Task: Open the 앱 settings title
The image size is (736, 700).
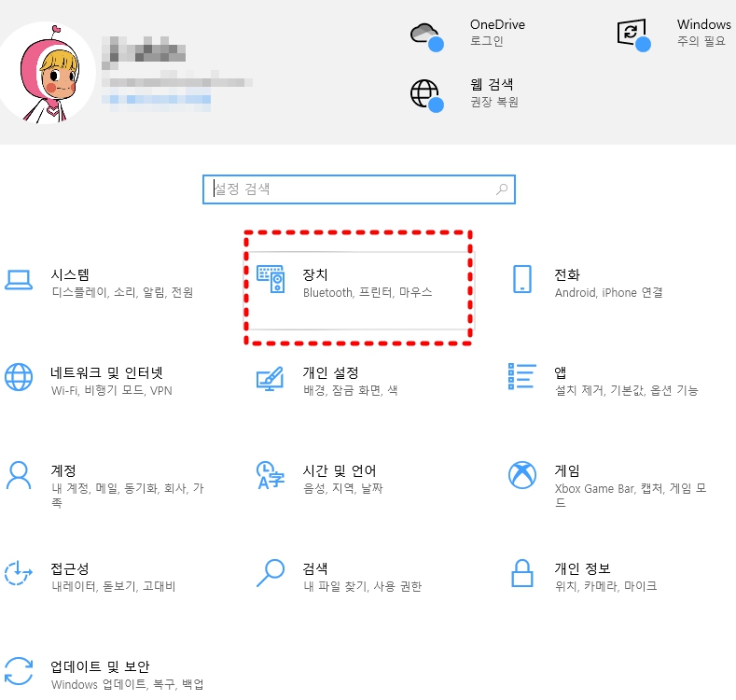Action: (x=561, y=372)
